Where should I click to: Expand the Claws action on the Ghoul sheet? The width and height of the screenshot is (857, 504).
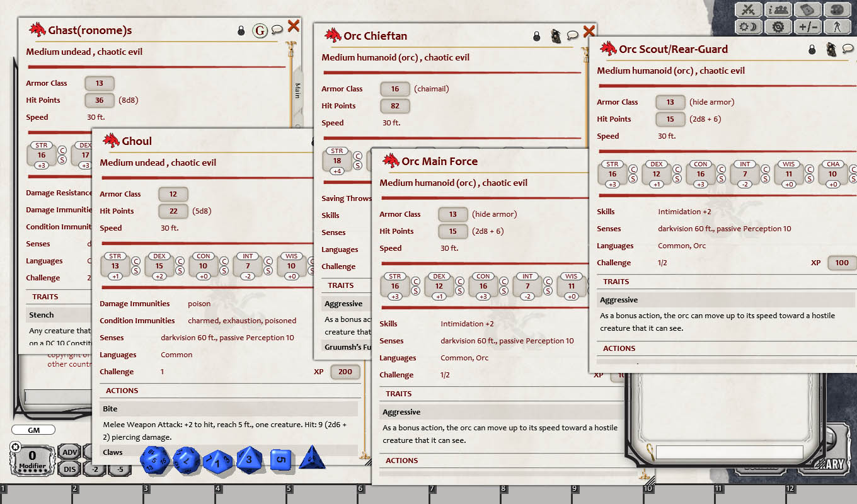click(x=112, y=452)
